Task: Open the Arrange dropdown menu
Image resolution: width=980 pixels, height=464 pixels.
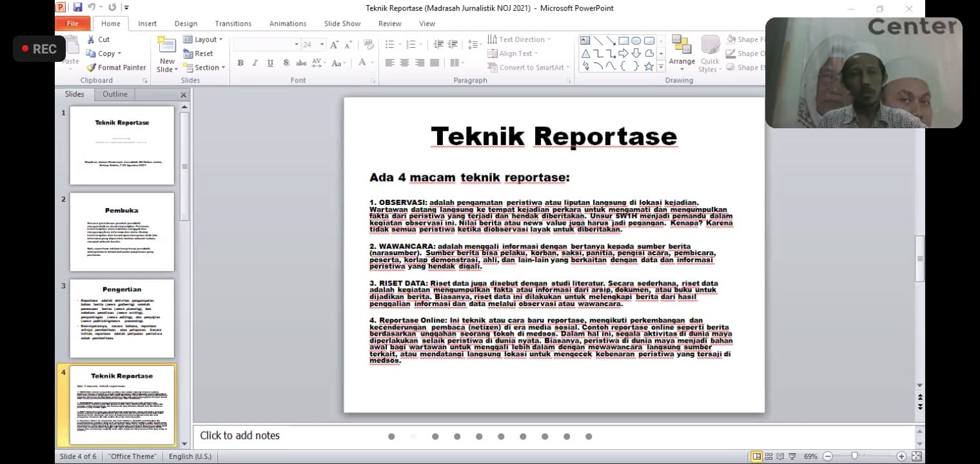Action: point(681,62)
